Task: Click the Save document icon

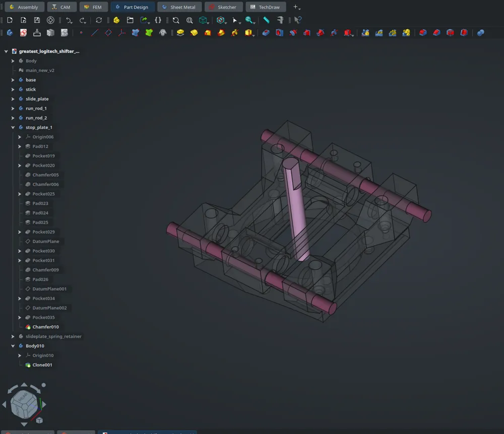Action: click(x=37, y=20)
